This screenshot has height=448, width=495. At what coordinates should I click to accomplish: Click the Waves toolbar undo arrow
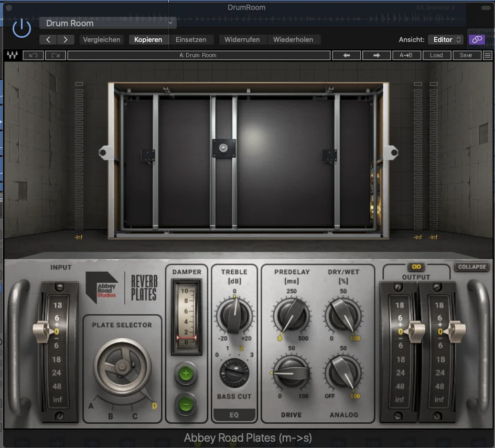coord(33,55)
